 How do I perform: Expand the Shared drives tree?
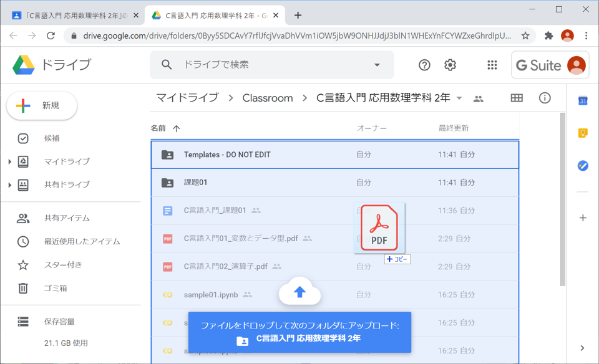point(10,185)
